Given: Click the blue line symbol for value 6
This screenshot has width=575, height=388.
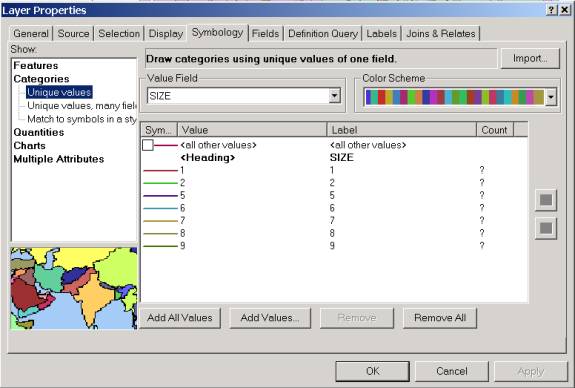Looking at the screenshot, I should [x=160, y=208].
